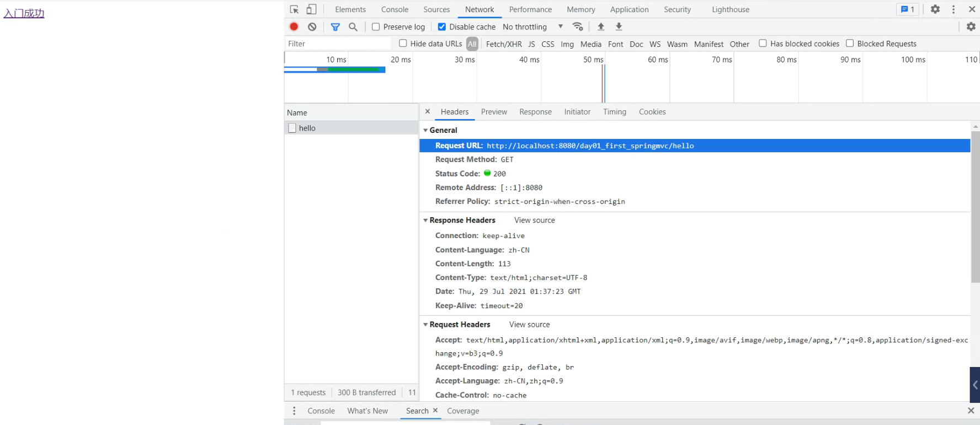This screenshot has width=980, height=425.
Task: Toggle the device toolbar icon
Action: pyautogui.click(x=312, y=9)
